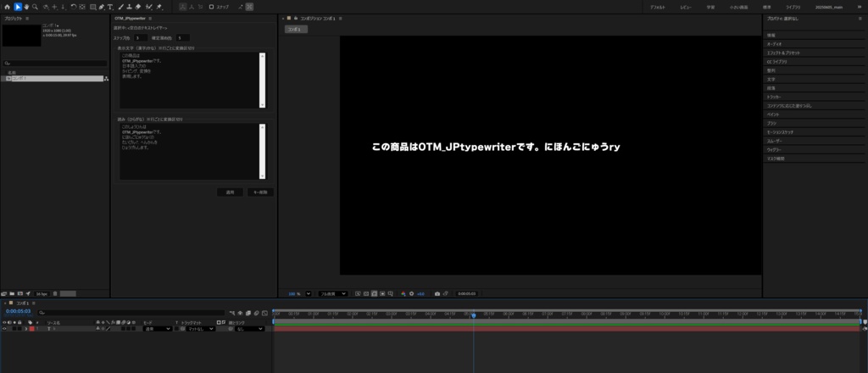Open parent link なし dropdown
This screenshot has width=868, height=373.
click(x=250, y=329)
